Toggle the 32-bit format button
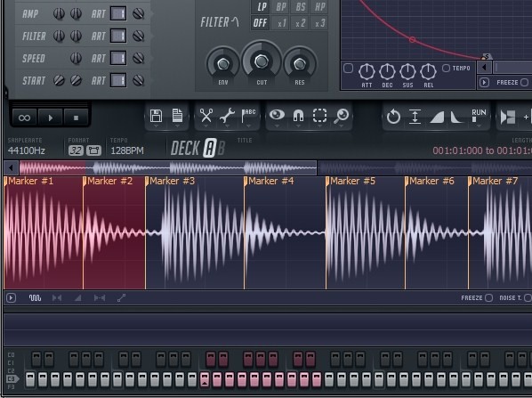The height and width of the screenshot is (398, 532). (76, 150)
